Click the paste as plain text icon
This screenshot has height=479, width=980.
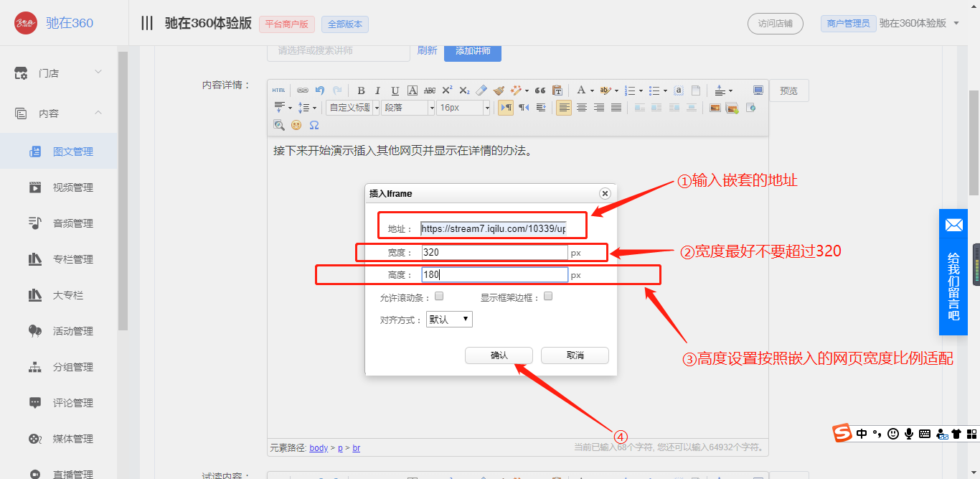(x=557, y=90)
